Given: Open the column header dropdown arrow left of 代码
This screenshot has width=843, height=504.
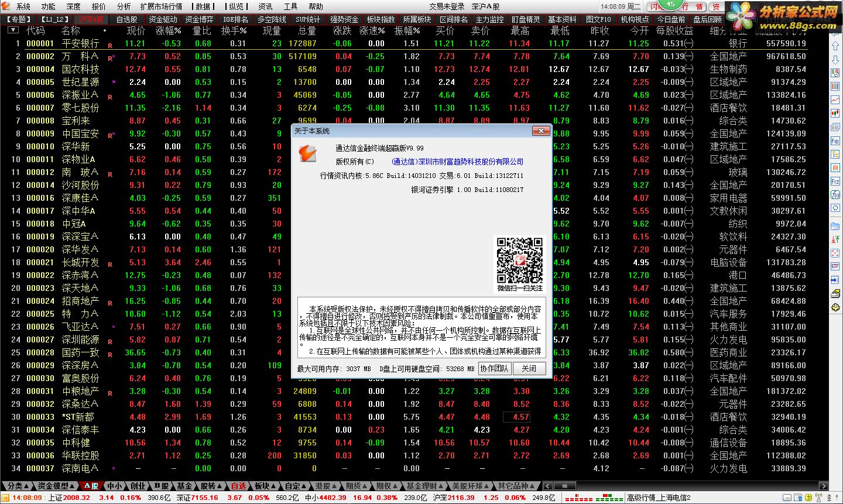Looking at the screenshot, I should 13,30.
